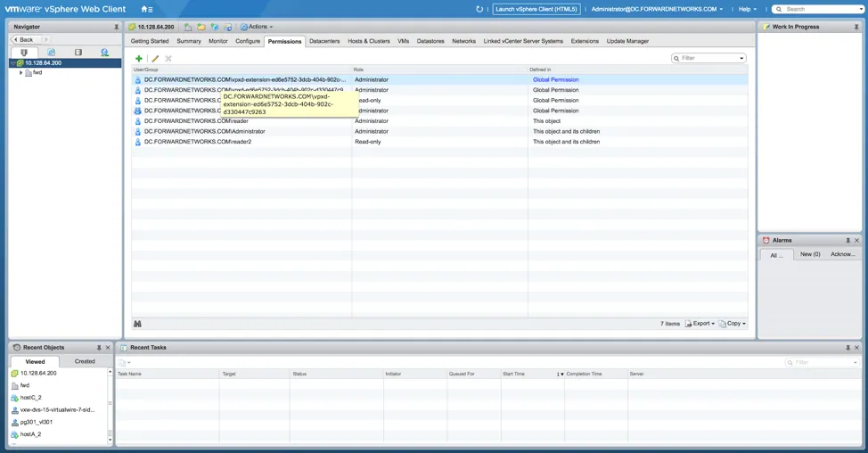The width and height of the screenshot is (868, 453).
Task: Select the DC.FORWARDNETWORKS.COM\Administrator permission row
Action: pos(439,131)
